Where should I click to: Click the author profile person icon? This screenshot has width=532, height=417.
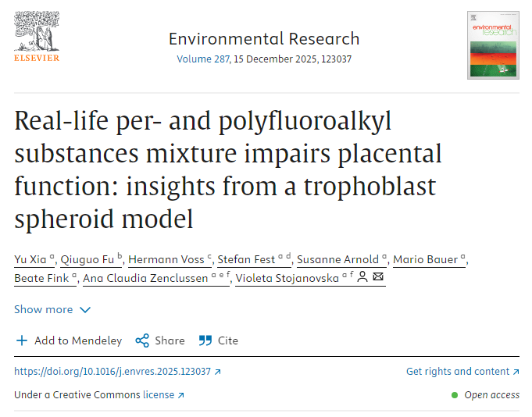click(362, 278)
